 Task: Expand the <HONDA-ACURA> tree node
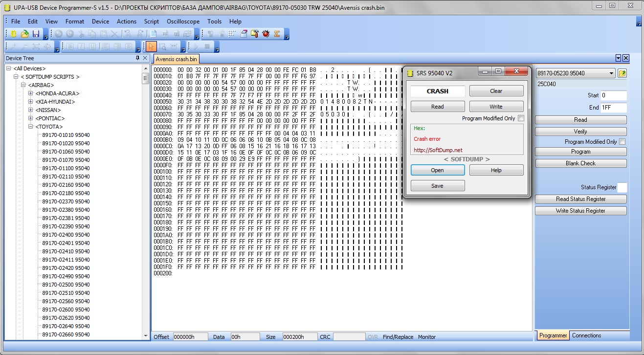[31, 93]
